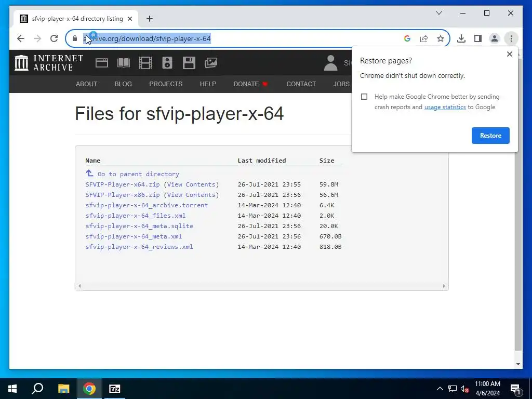This screenshot has height=399, width=532.
Task: Open a new tab
Action: pos(150,19)
